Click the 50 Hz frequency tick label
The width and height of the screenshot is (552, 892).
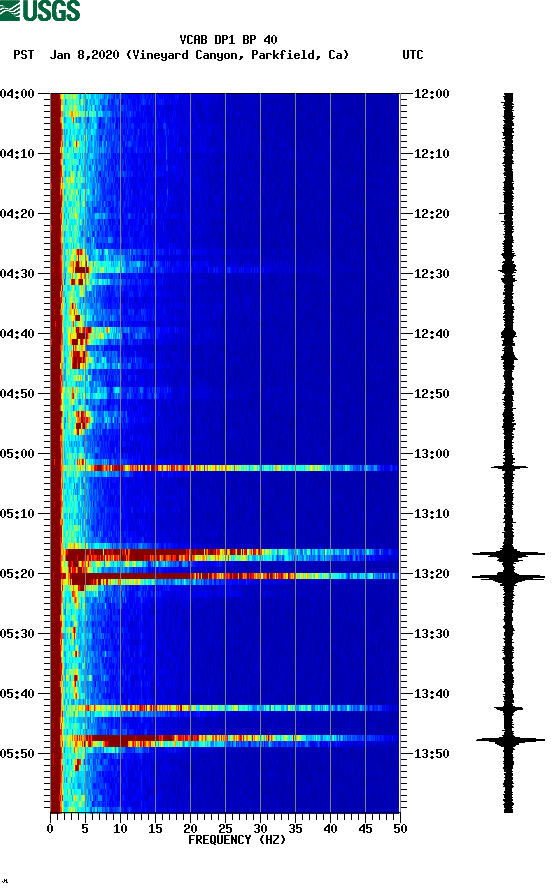tap(400, 829)
